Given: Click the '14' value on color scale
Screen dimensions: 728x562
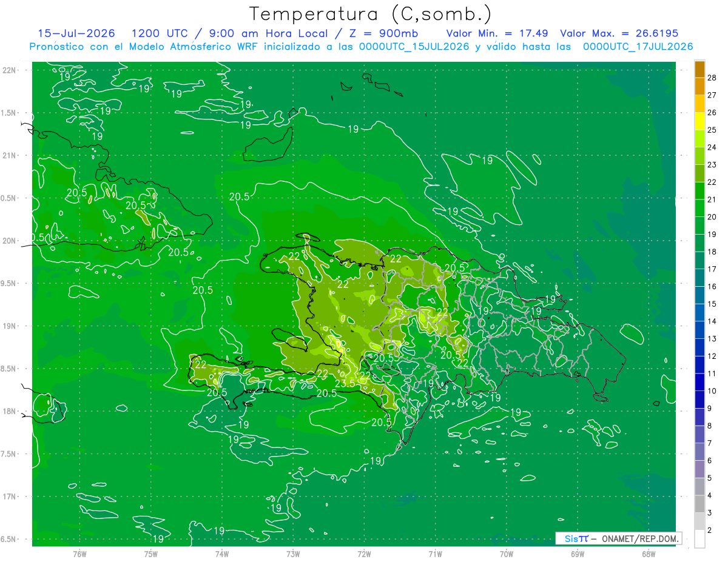Looking at the screenshot, I should (x=712, y=321).
